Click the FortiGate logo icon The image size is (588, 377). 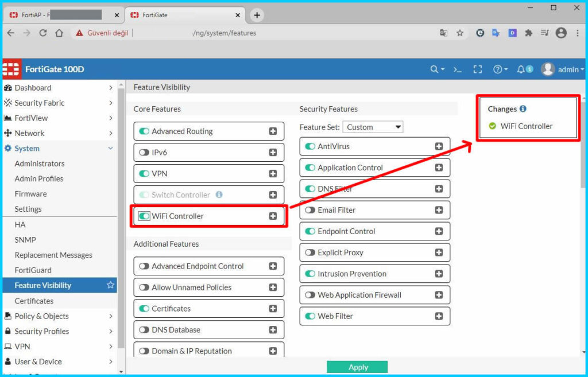(11, 69)
